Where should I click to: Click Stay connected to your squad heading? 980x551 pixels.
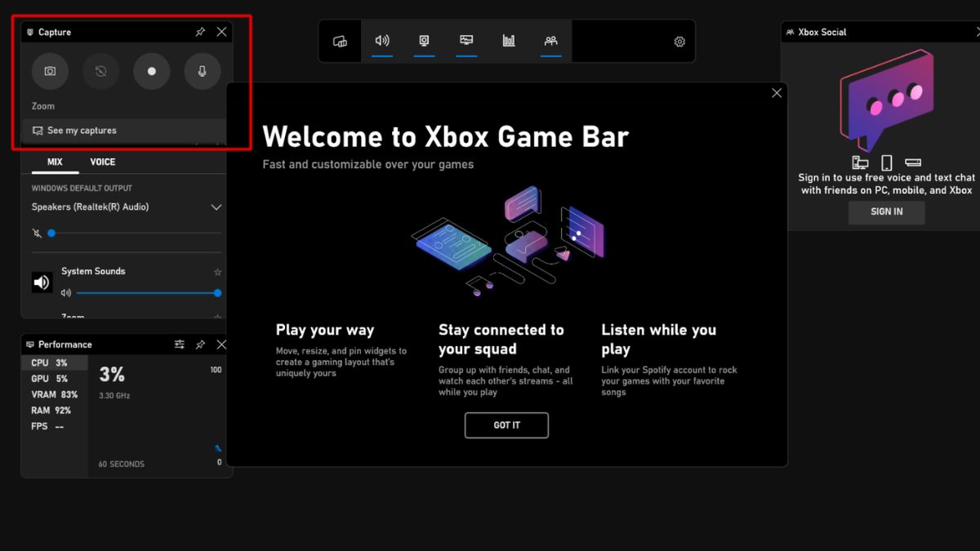(x=501, y=340)
